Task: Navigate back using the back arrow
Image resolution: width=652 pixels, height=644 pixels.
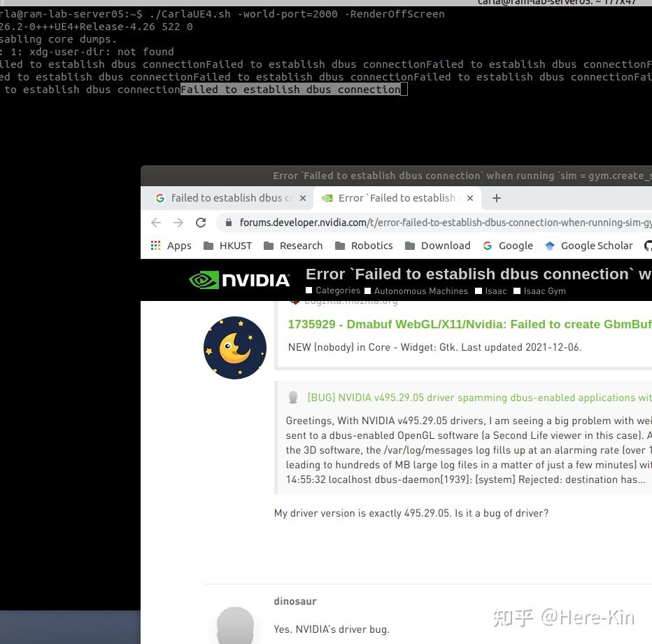Action: (x=155, y=223)
